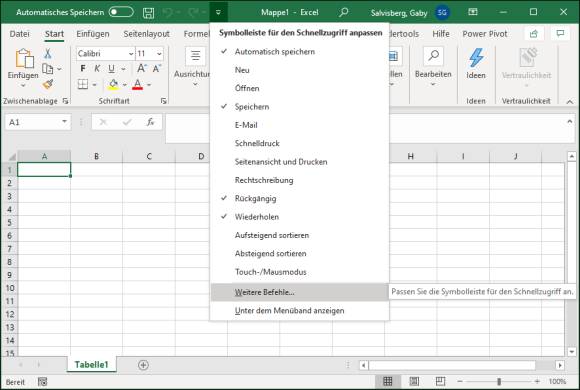
Task: Open the Power Pivot ribbon tab
Action: coord(485,34)
